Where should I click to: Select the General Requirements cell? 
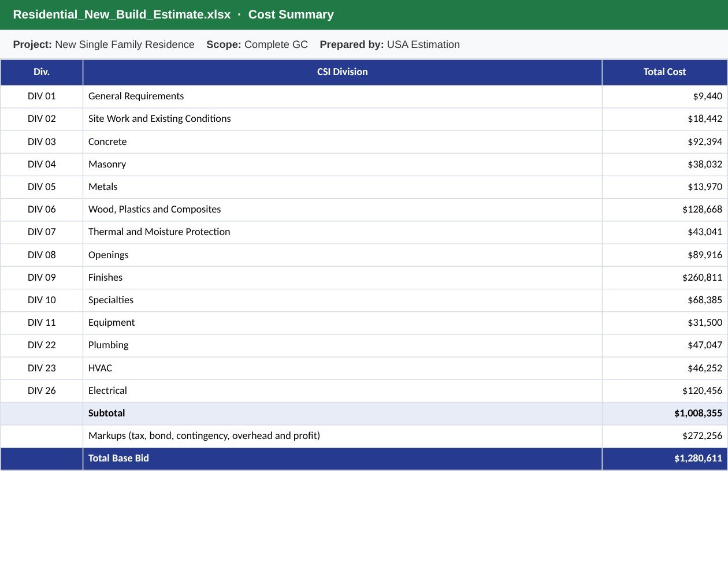coord(342,96)
